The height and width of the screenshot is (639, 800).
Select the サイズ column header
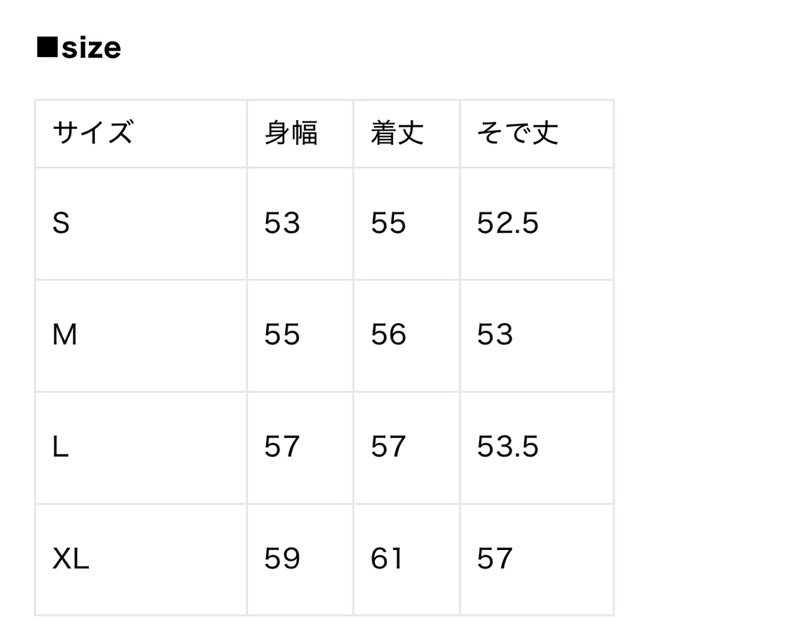(92, 133)
